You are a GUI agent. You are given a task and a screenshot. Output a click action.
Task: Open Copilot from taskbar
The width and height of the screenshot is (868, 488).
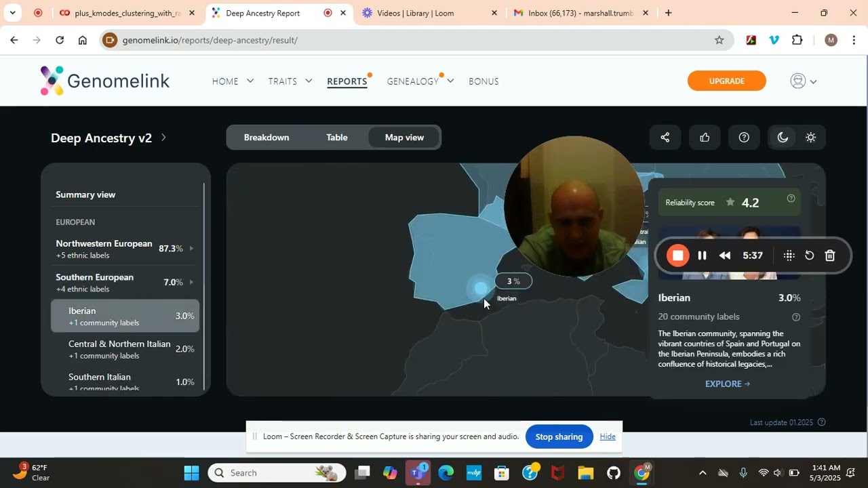click(389, 472)
